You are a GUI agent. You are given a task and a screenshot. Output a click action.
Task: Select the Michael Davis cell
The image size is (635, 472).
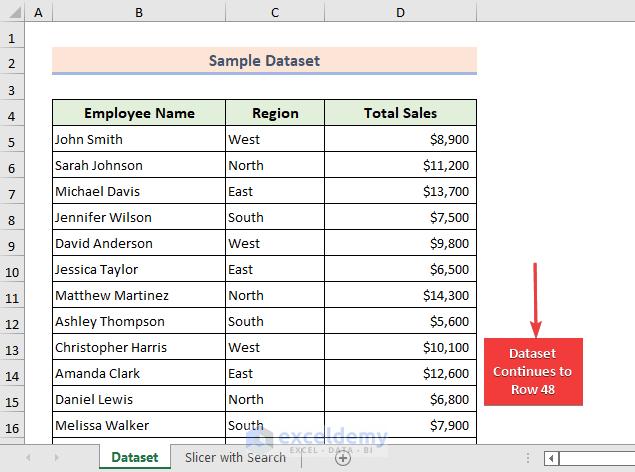pyautogui.click(x=139, y=191)
